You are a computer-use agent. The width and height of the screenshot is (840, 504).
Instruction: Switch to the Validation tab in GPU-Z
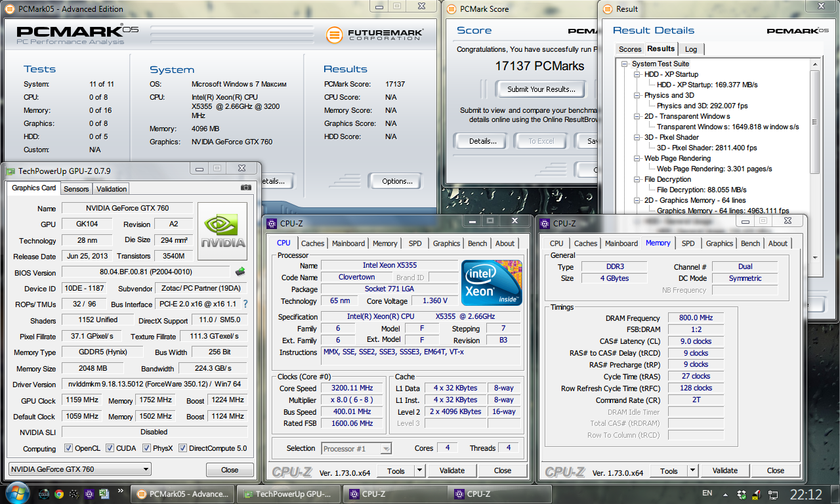(x=112, y=189)
